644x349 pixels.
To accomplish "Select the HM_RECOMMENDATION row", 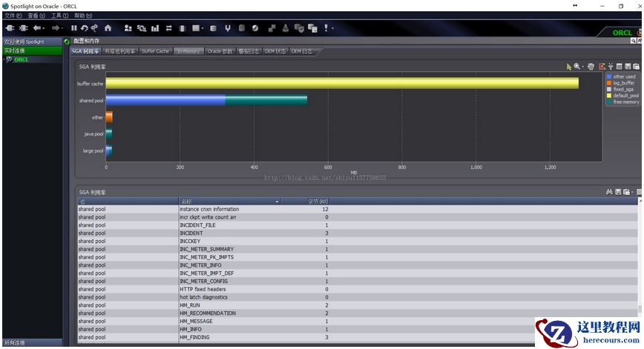I will 358,313.
